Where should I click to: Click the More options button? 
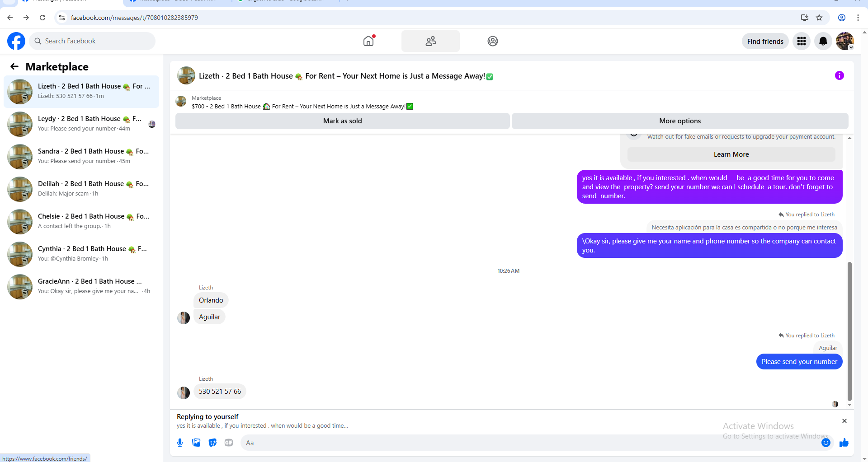pos(680,121)
